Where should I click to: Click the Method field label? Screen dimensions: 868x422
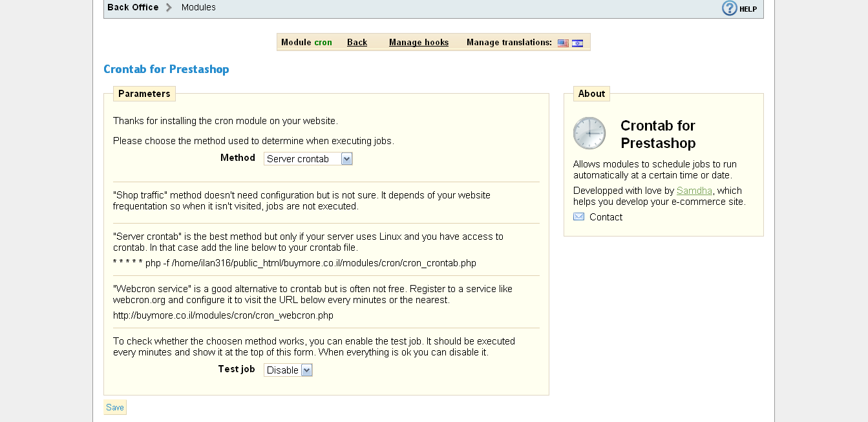click(238, 158)
